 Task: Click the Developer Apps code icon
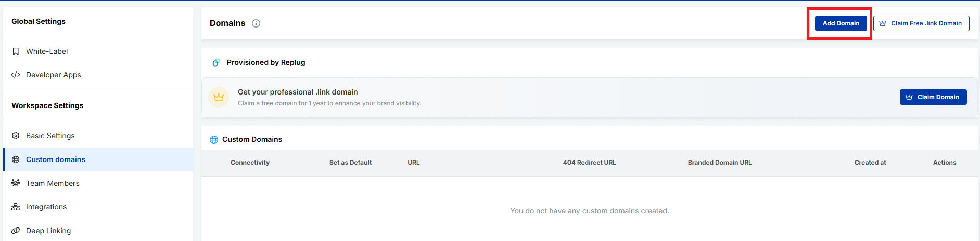coord(16,75)
